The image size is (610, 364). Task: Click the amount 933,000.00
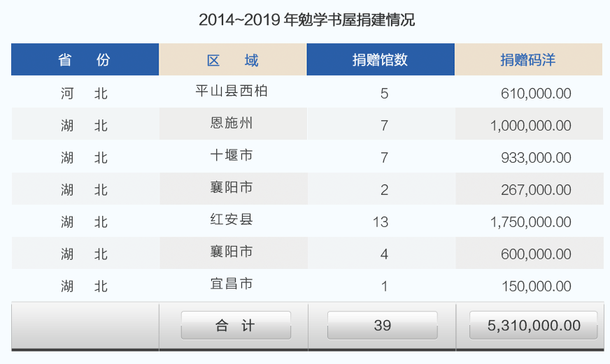click(536, 158)
